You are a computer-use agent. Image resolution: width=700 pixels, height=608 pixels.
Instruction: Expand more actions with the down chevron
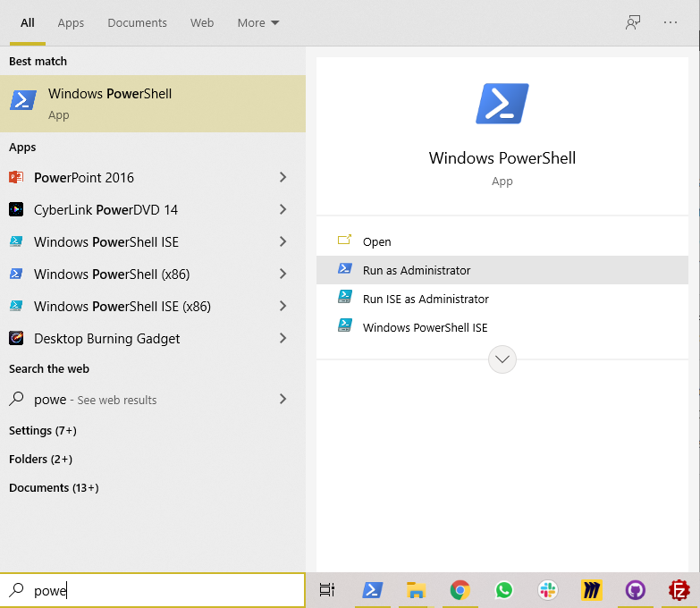pyautogui.click(x=502, y=359)
